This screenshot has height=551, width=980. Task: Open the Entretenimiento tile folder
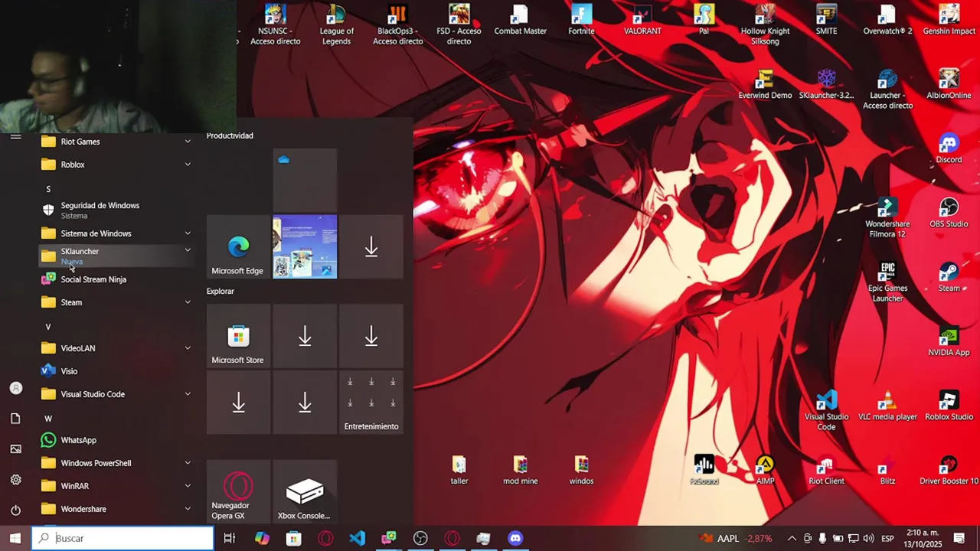(371, 403)
